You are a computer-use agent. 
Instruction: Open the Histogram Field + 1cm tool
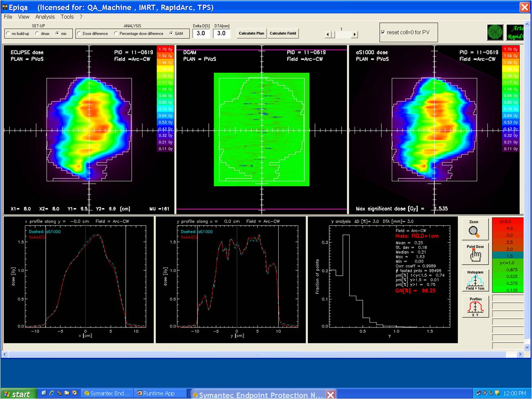(475, 280)
